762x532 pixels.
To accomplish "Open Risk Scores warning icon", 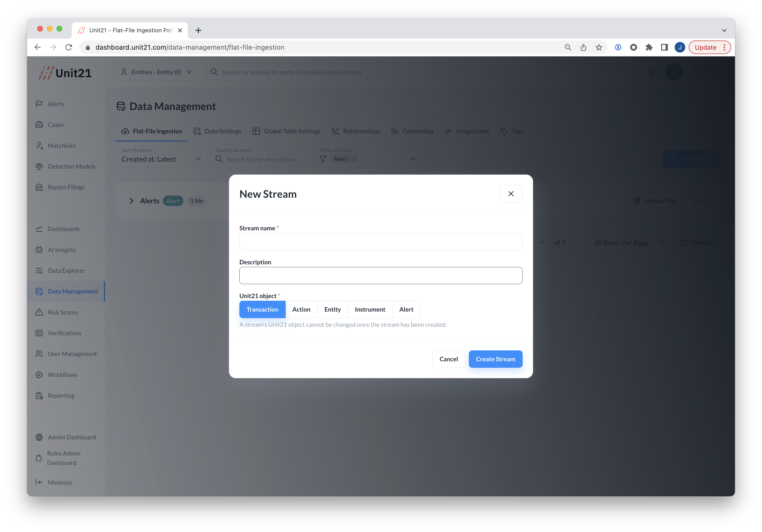I will tap(39, 312).
